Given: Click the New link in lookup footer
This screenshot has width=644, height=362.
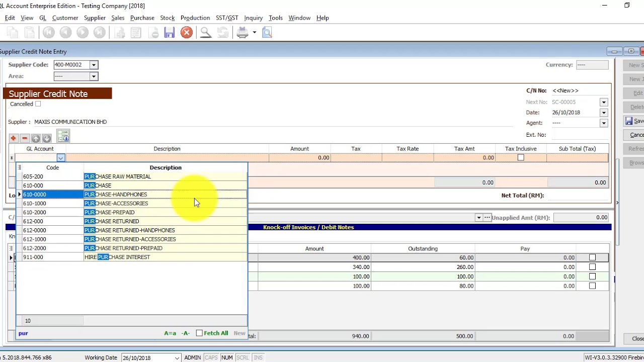Looking at the screenshot, I should pyautogui.click(x=239, y=333).
